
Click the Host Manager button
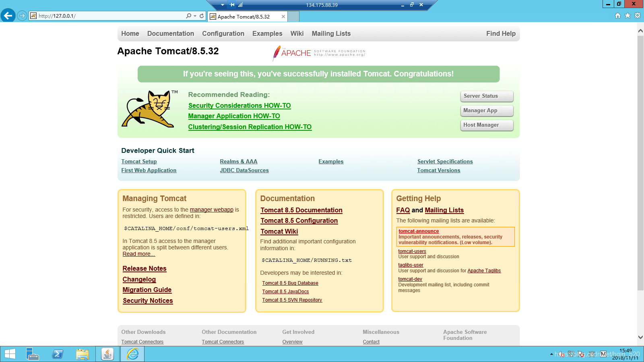point(487,125)
